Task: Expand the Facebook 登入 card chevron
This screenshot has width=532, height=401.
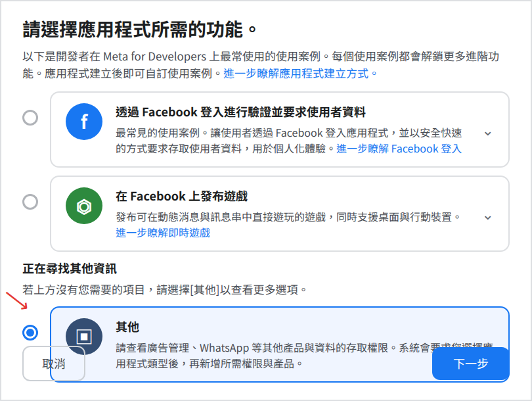Action: pos(488,133)
